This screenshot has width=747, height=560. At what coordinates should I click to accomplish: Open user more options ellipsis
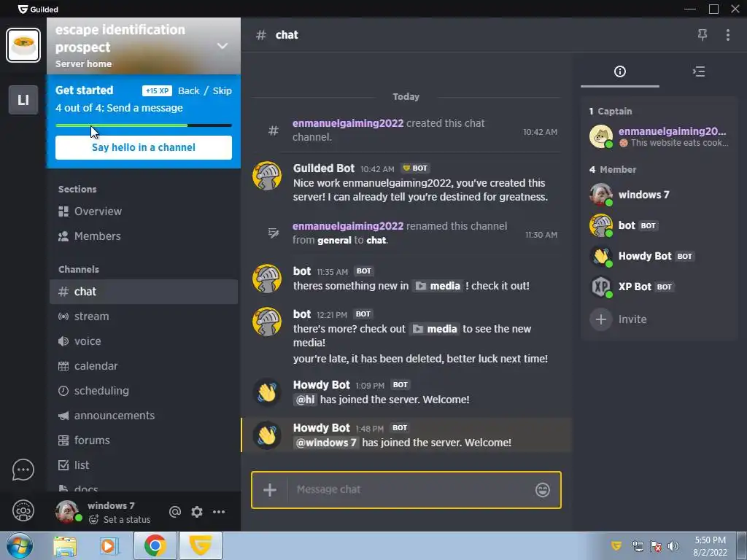click(x=219, y=512)
